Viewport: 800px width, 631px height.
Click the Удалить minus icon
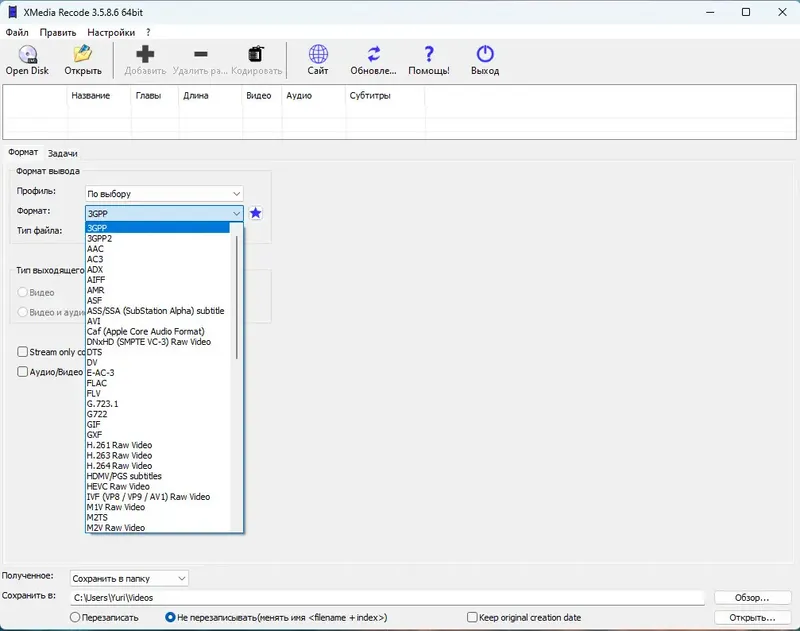pyautogui.click(x=201, y=54)
